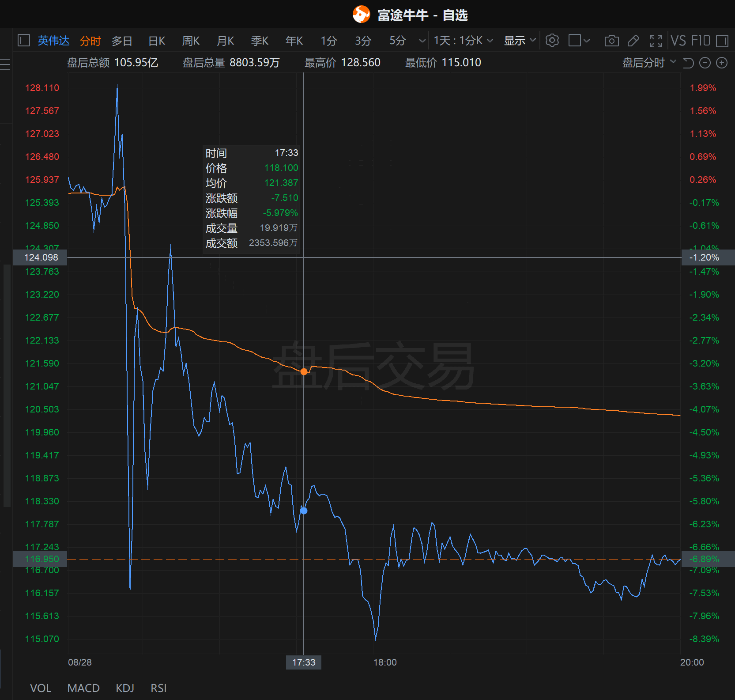The image size is (735, 700).
Task: Toggle left sidebar panel icon
Action: pyautogui.click(x=24, y=41)
